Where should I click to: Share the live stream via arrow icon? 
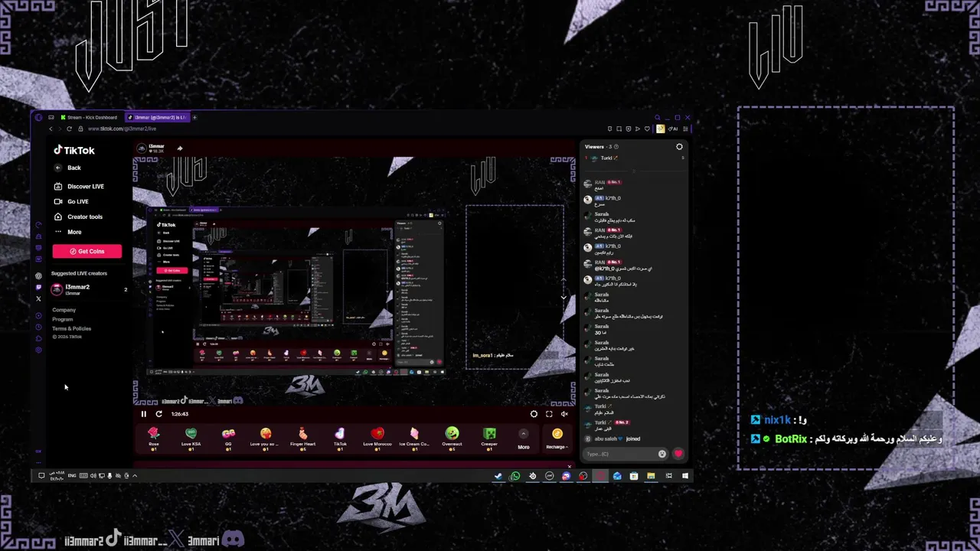click(180, 148)
